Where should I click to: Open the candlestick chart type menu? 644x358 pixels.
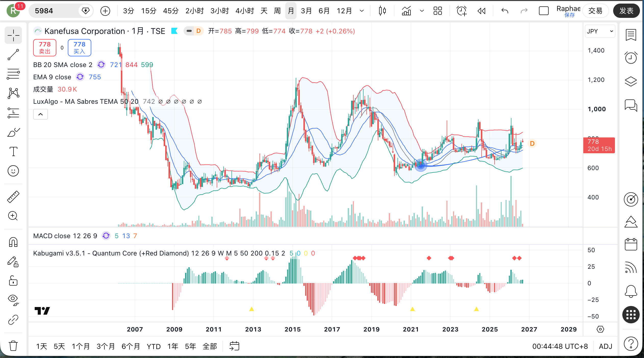coord(382,11)
